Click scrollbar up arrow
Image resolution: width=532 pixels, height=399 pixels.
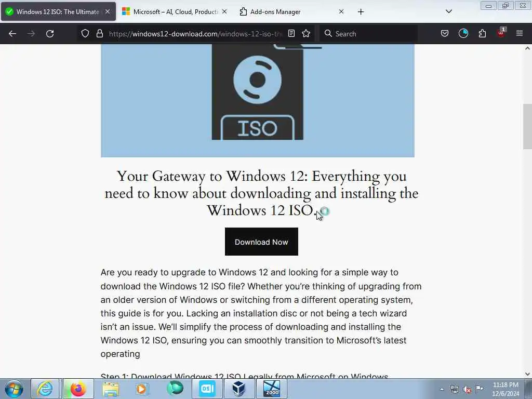[527, 48]
